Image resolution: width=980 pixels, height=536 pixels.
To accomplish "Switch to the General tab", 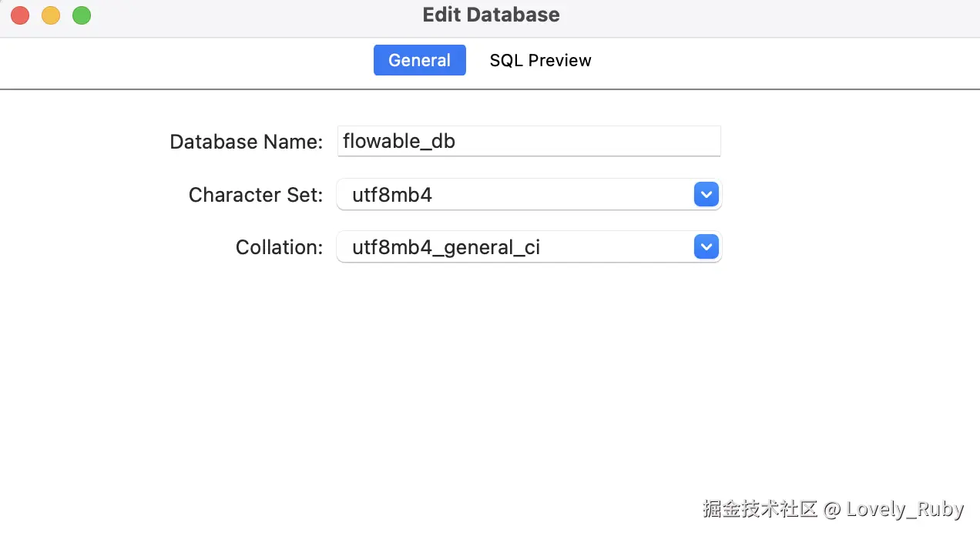I will coord(419,60).
